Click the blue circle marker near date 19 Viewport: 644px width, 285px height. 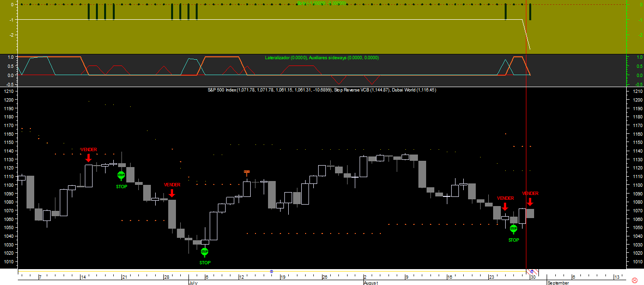[271, 272]
